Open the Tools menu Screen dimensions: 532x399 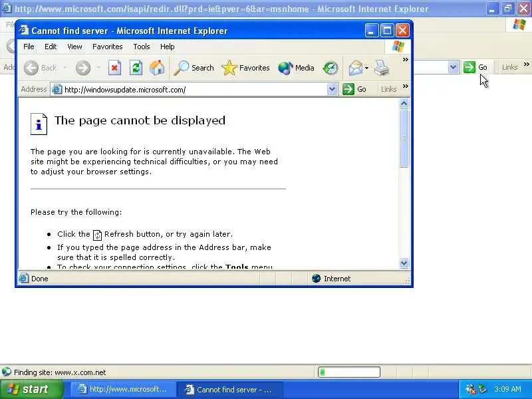click(x=142, y=47)
